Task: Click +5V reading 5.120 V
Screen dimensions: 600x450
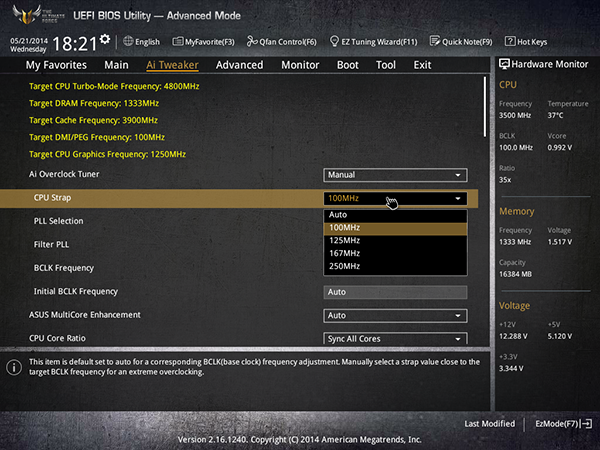Action: click(x=560, y=336)
